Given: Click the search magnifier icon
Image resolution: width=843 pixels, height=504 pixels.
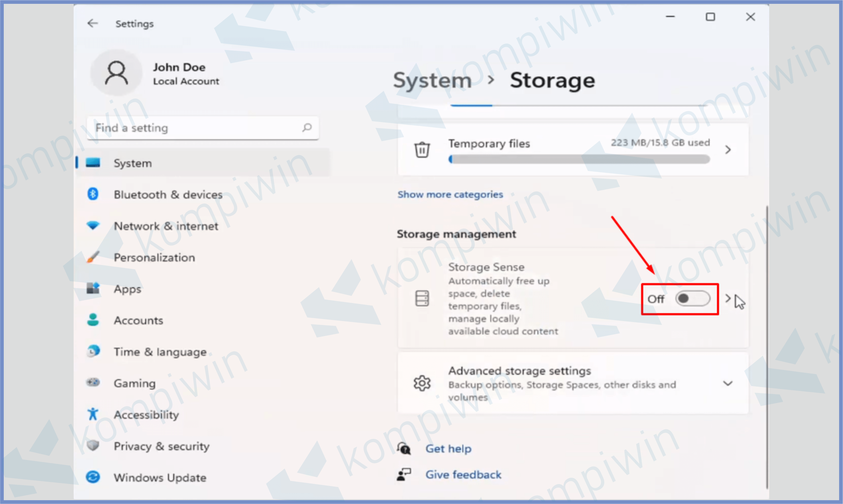Looking at the screenshot, I should pyautogui.click(x=307, y=128).
